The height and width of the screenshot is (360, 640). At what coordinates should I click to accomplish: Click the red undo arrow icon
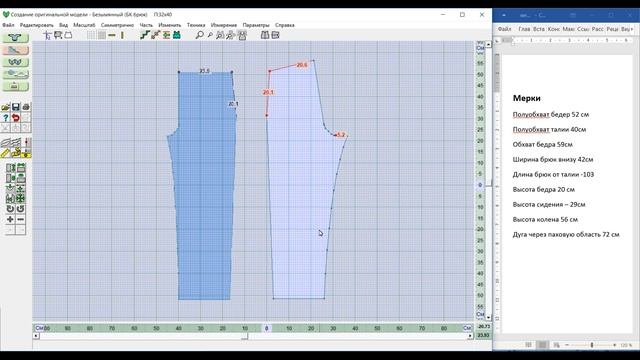(x=16, y=118)
